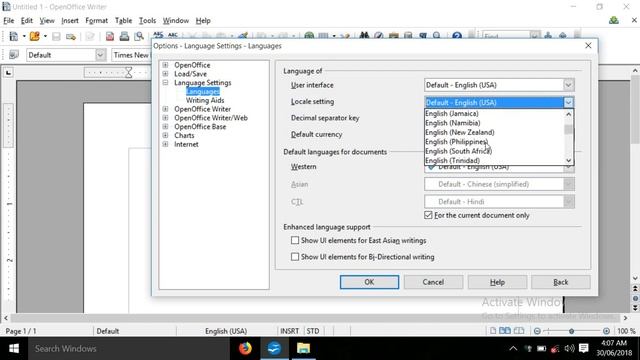This screenshot has width=640, height=360.
Task: Choose English (South Africa) from locale list
Action: point(494,151)
